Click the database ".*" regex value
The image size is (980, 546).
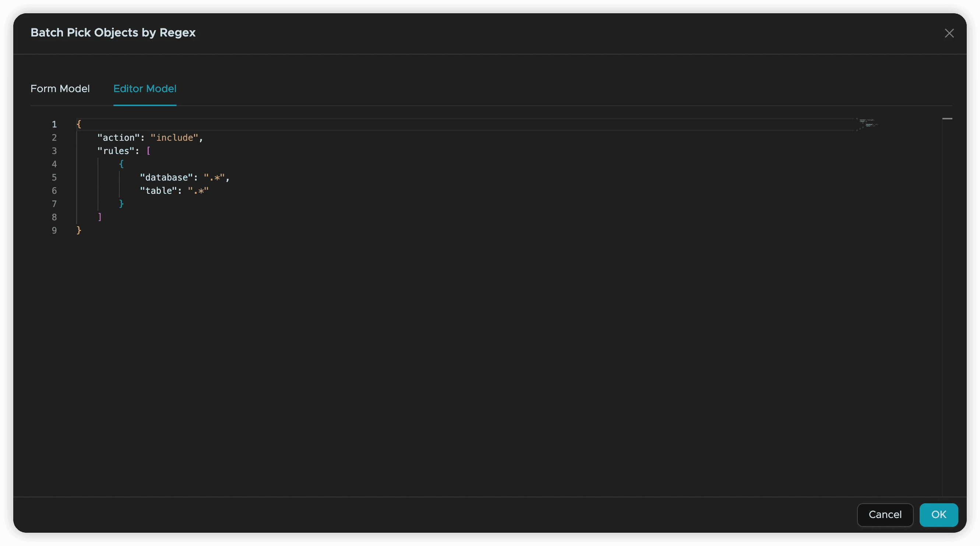[215, 178]
